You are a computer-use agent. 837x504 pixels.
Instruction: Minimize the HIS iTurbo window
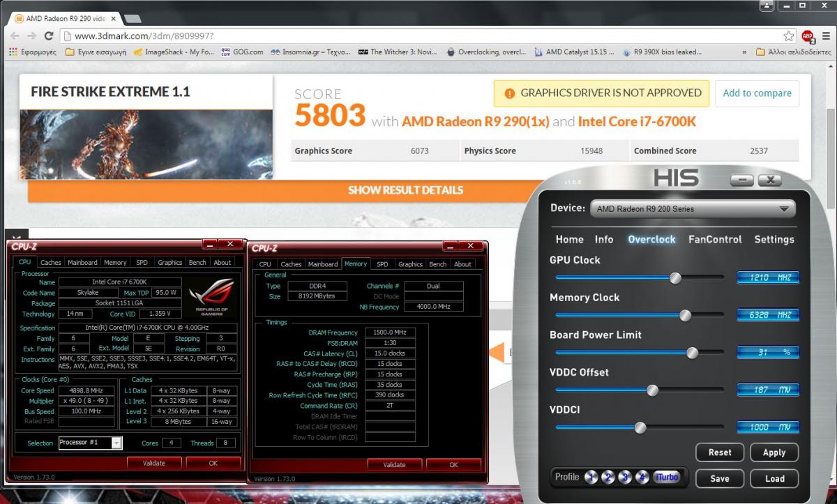(x=741, y=181)
